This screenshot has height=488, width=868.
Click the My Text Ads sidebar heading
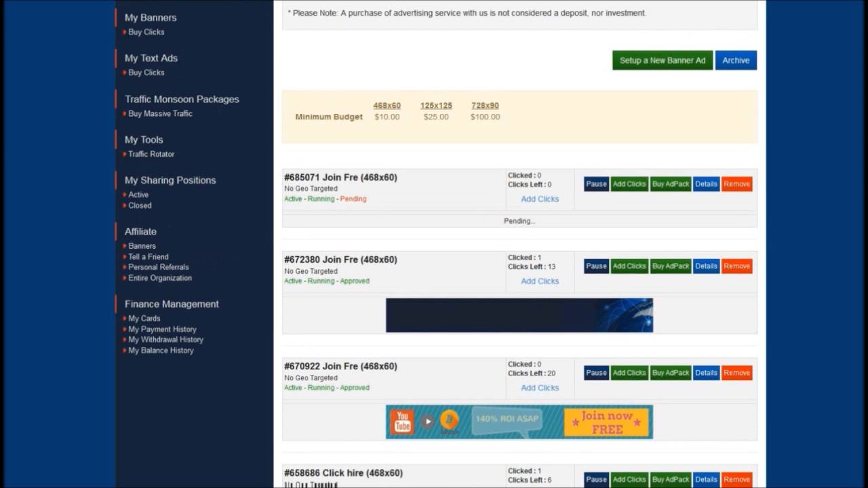pos(151,58)
